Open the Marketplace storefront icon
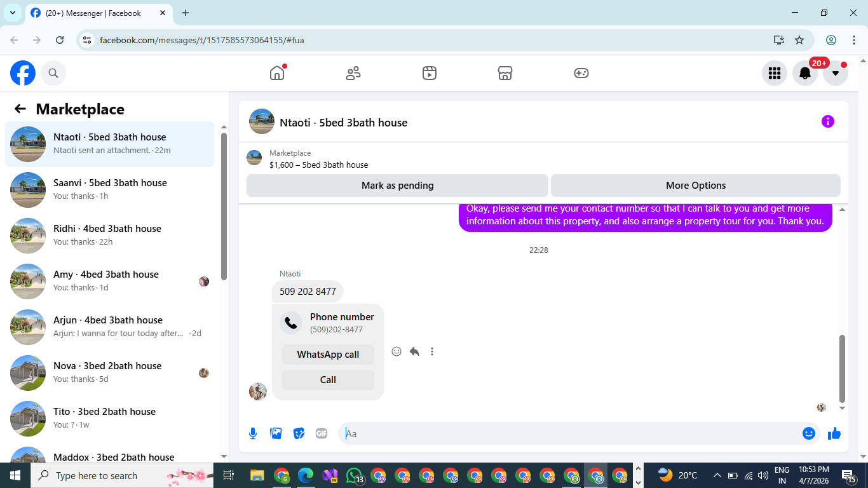Viewport: 868px width, 488px height. tap(505, 73)
